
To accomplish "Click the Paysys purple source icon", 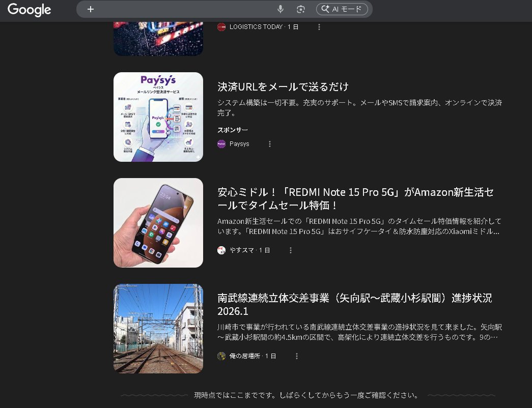I will (221, 144).
